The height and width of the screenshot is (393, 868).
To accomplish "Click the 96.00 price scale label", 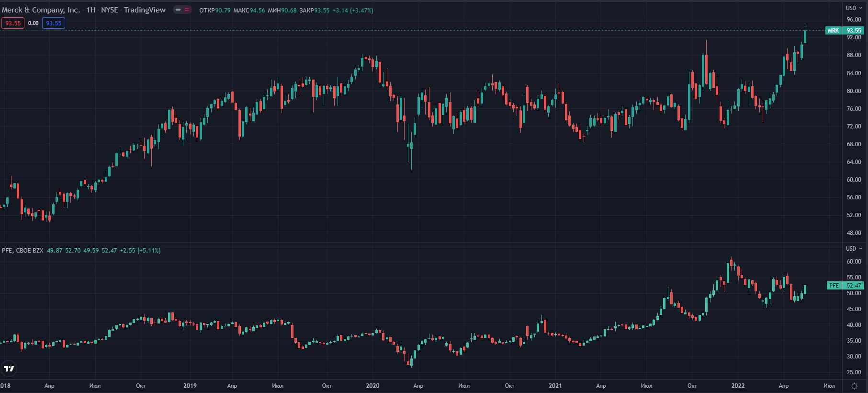I will pyautogui.click(x=854, y=20).
